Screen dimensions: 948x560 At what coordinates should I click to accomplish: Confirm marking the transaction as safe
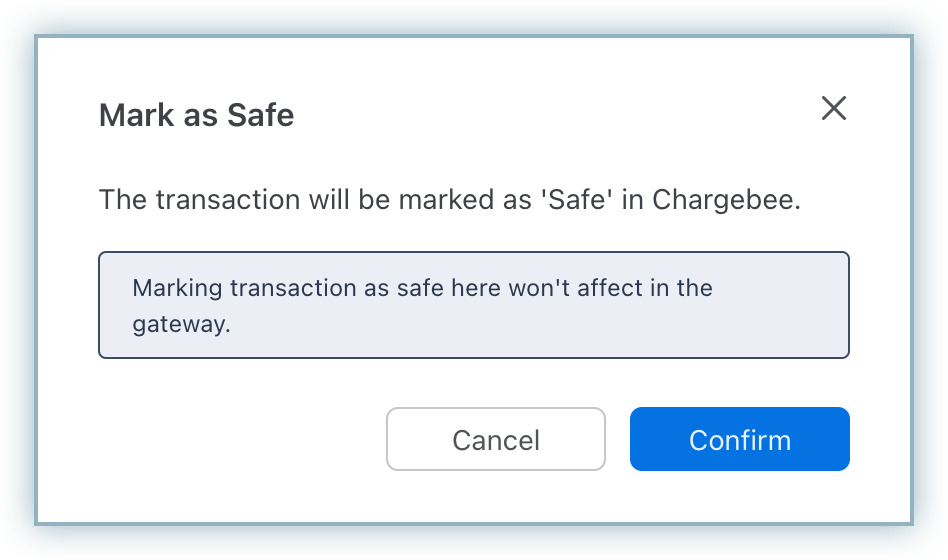[739, 439]
